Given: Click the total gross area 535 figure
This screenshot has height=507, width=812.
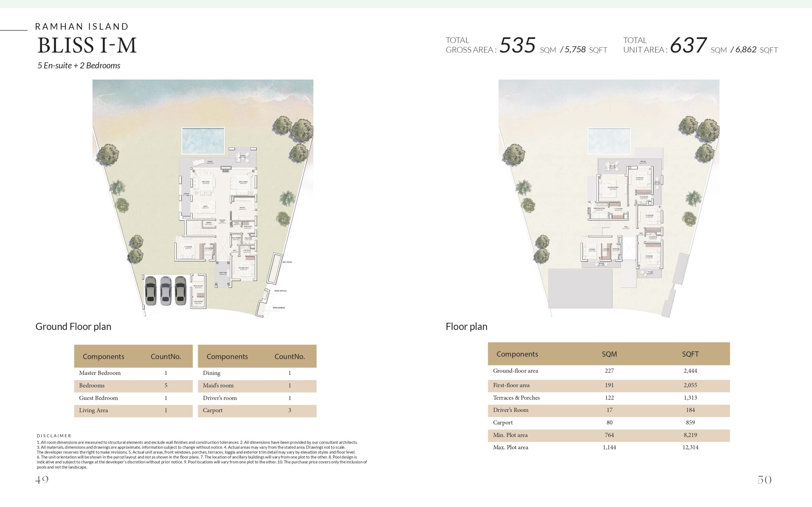Looking at the screenshot, I should point(517,45).
